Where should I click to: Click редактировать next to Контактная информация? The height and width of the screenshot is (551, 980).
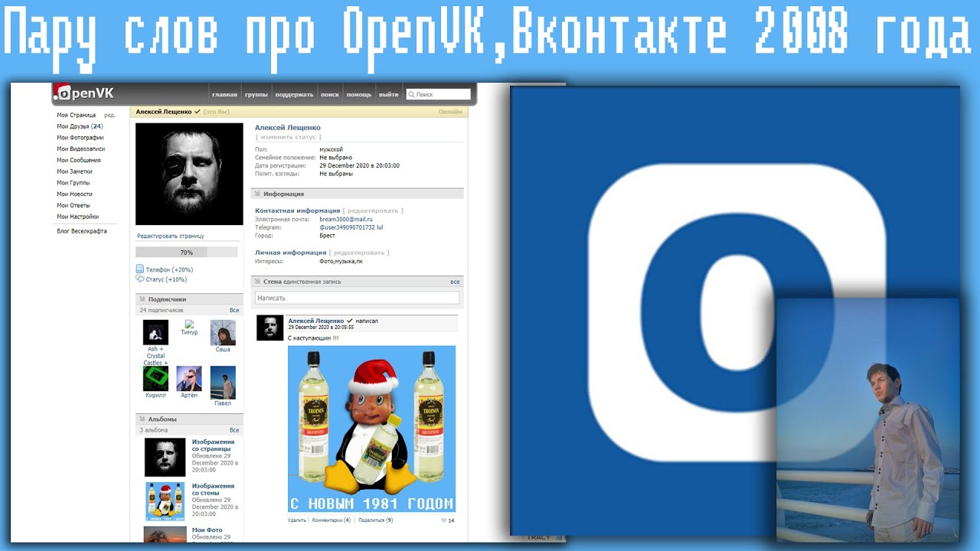(x=373, y=210)
